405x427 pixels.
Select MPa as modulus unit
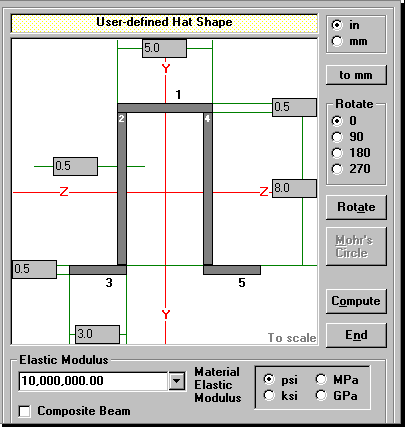tap(321, 379)
